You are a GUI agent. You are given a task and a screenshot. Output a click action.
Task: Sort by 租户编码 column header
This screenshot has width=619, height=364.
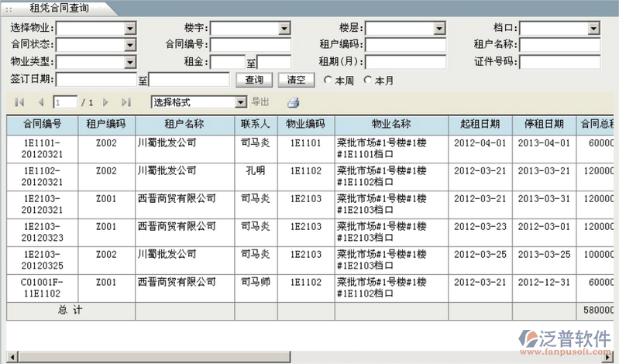tap(106, 125)
